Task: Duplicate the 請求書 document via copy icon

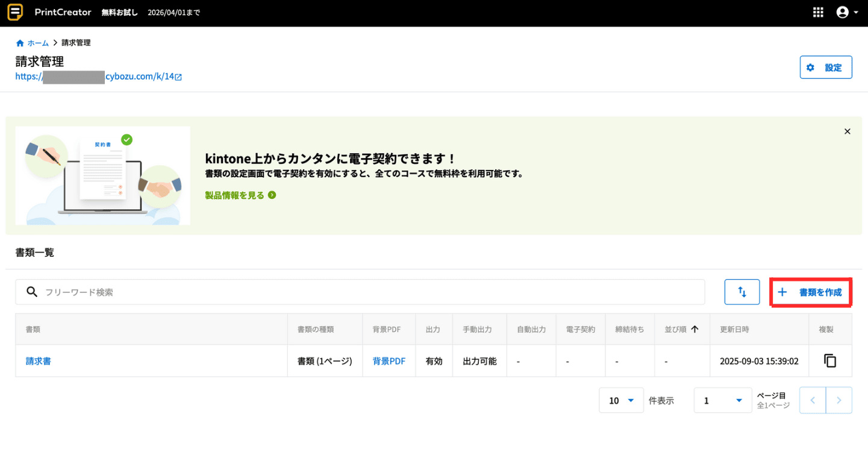Action: [830, 361]
